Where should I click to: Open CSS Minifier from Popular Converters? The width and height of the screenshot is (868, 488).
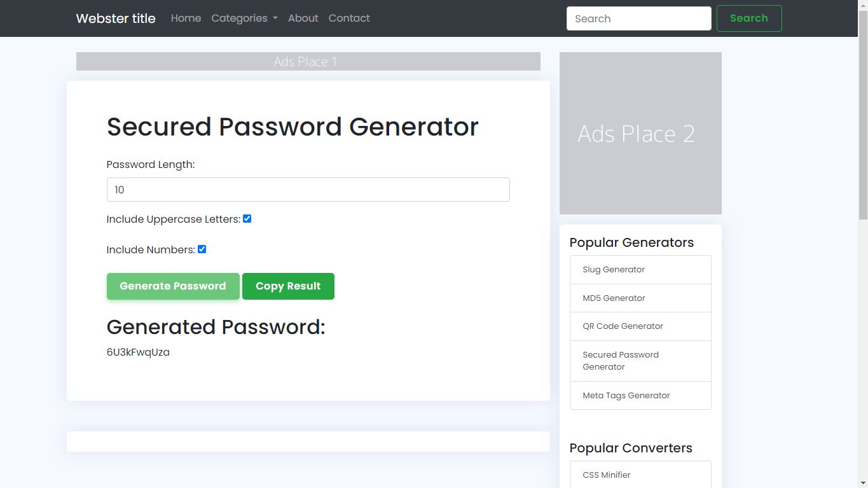point(640,475)
